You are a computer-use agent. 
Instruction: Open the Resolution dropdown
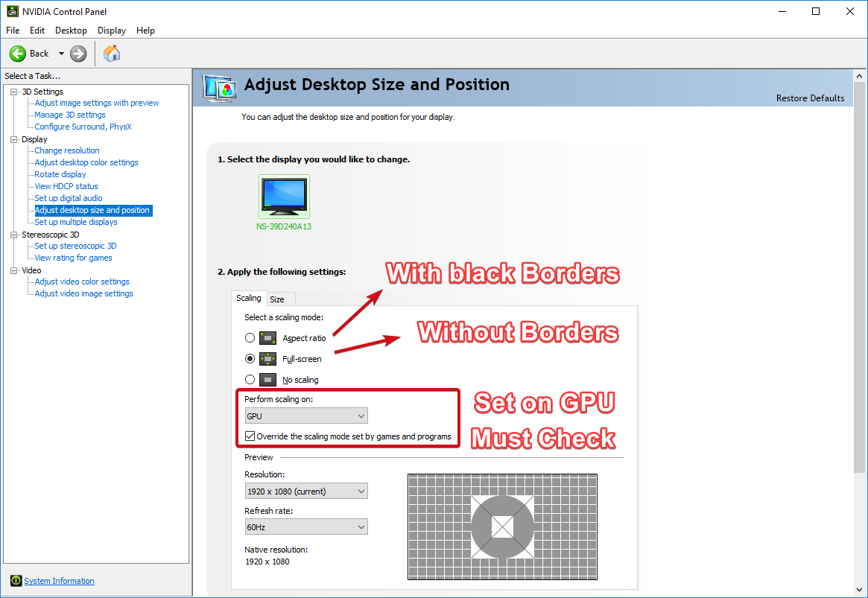click(306, 492)
